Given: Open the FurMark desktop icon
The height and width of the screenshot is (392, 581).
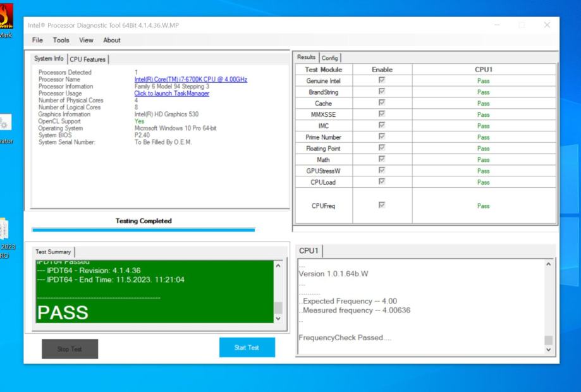Looking at the screenshot, I should 6,20.
